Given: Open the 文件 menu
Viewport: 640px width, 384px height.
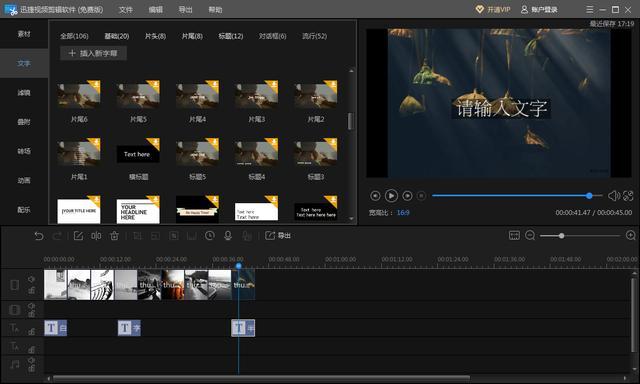Looking at the screenshot, I should point(125,9).
